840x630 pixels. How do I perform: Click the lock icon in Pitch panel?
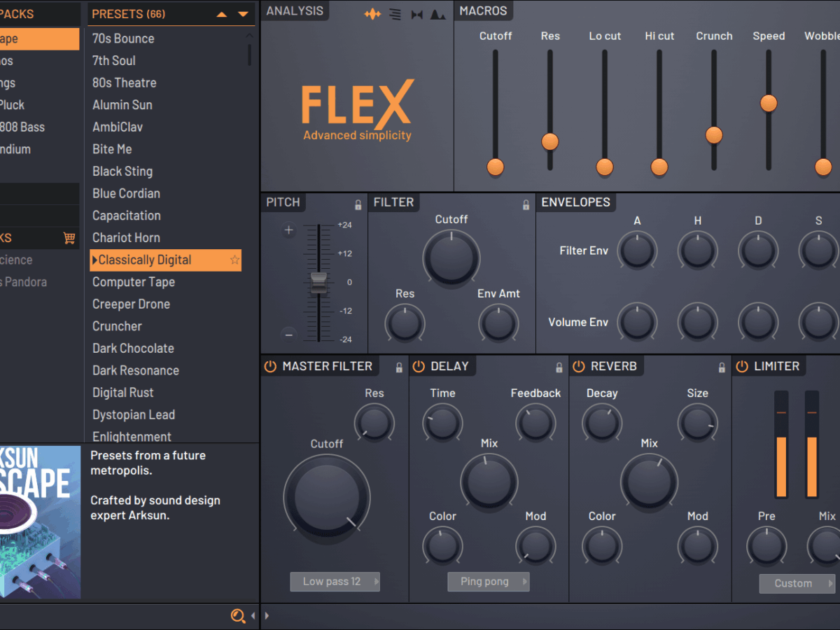pos(358,205)
